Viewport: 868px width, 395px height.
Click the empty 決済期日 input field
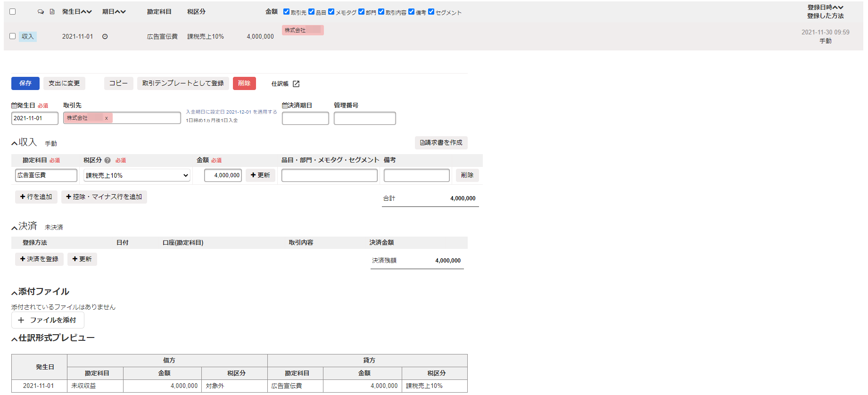click(306, 118)
